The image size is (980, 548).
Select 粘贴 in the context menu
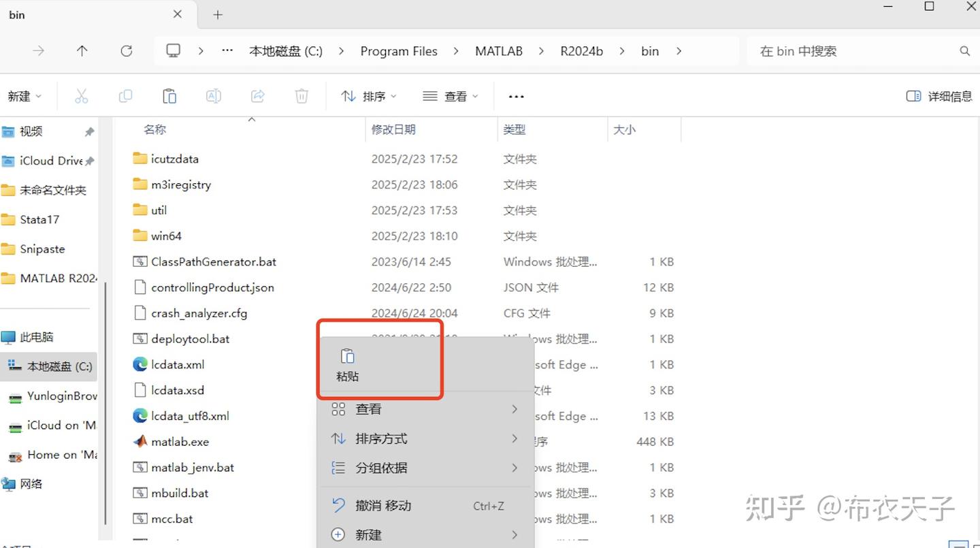[x=347, y=364]
